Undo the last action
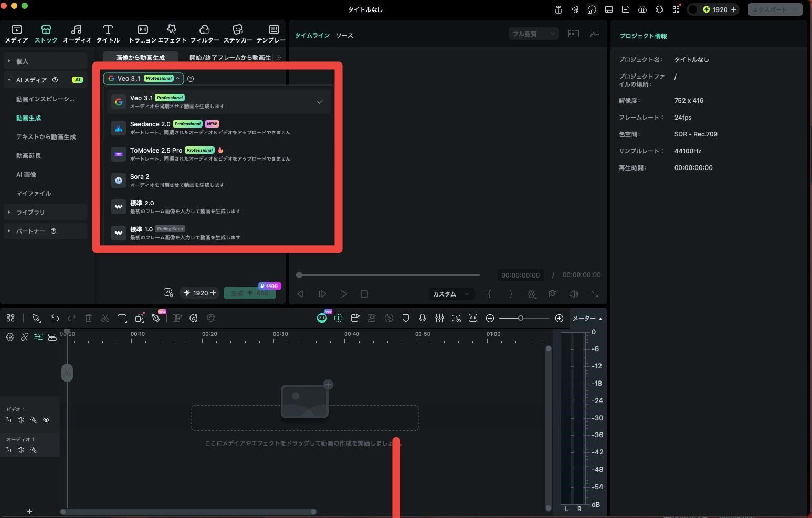Viewport: 812px width, 518px height. pos(55,318)
